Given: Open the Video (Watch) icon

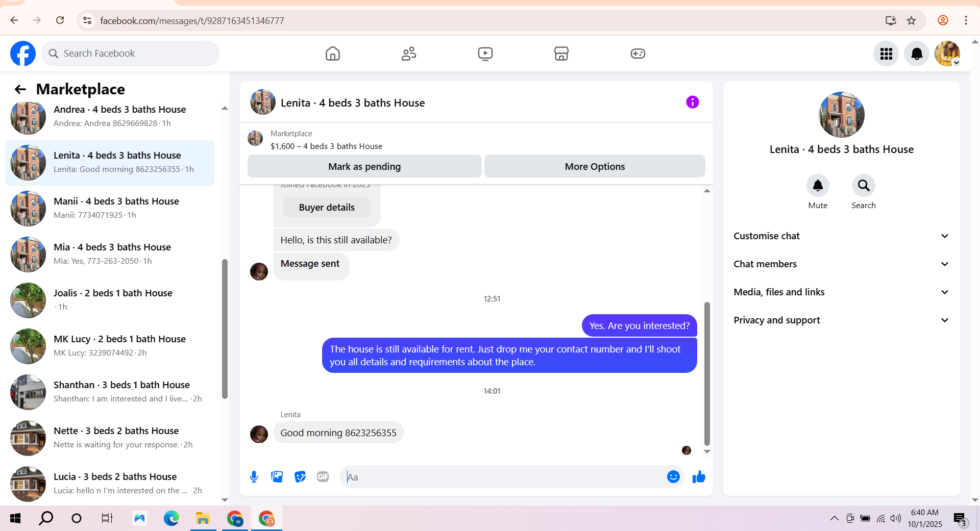Looking at the screenshot, I should click(485, 54).
